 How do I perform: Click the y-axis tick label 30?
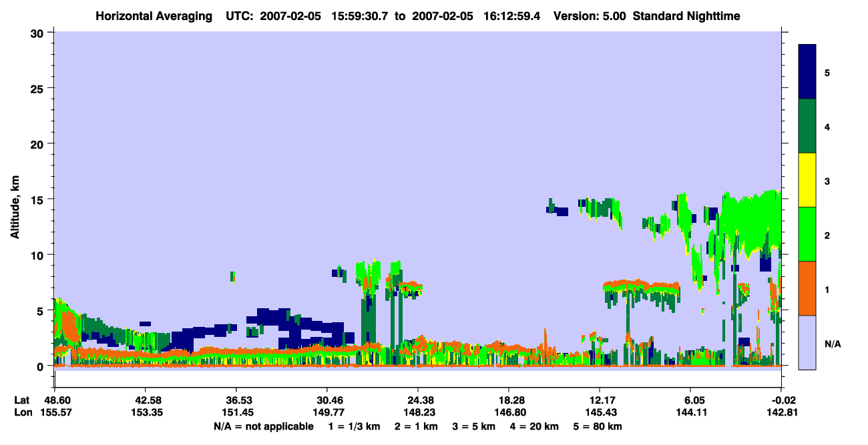(x=39, y=33)
